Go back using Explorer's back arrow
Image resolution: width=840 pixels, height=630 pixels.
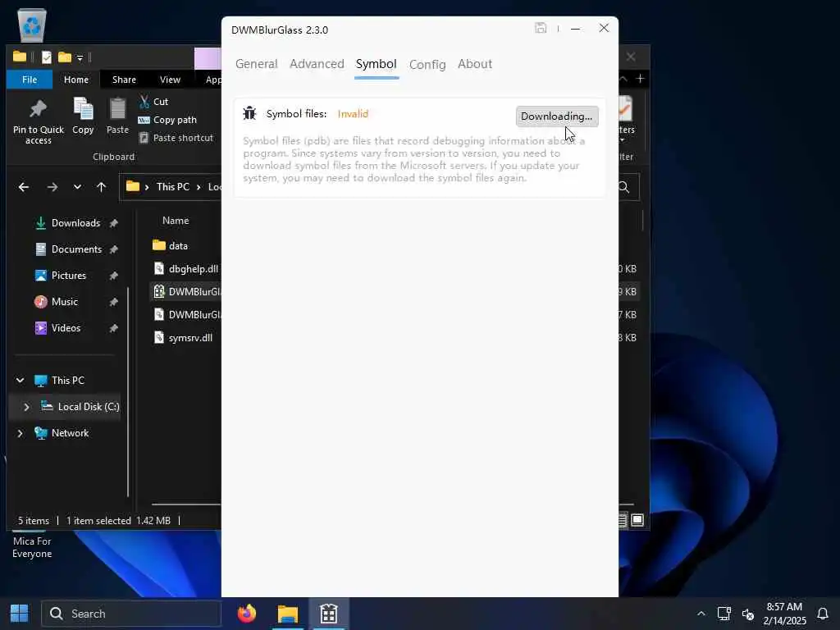coord(24,187)
